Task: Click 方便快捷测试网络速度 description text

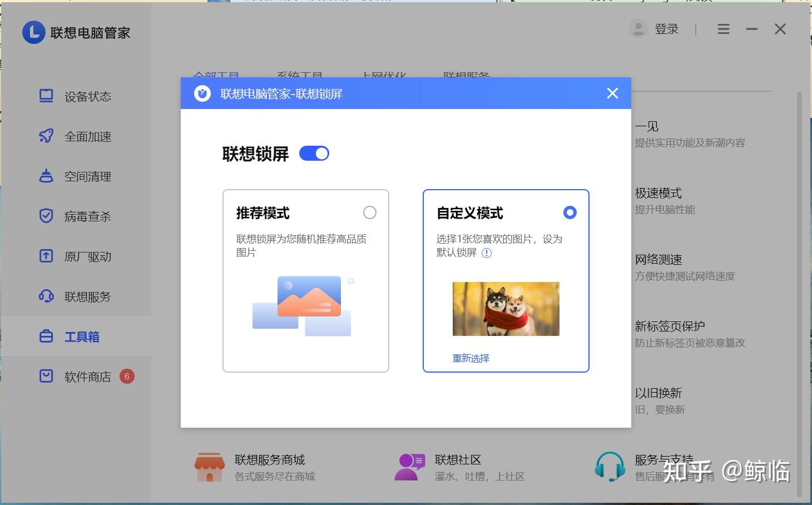Action: pos(685,276)
